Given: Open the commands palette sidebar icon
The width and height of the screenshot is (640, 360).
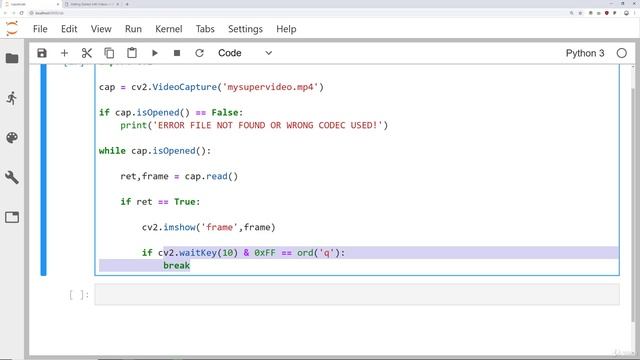Looking at the screenshot, I should 12,138.
